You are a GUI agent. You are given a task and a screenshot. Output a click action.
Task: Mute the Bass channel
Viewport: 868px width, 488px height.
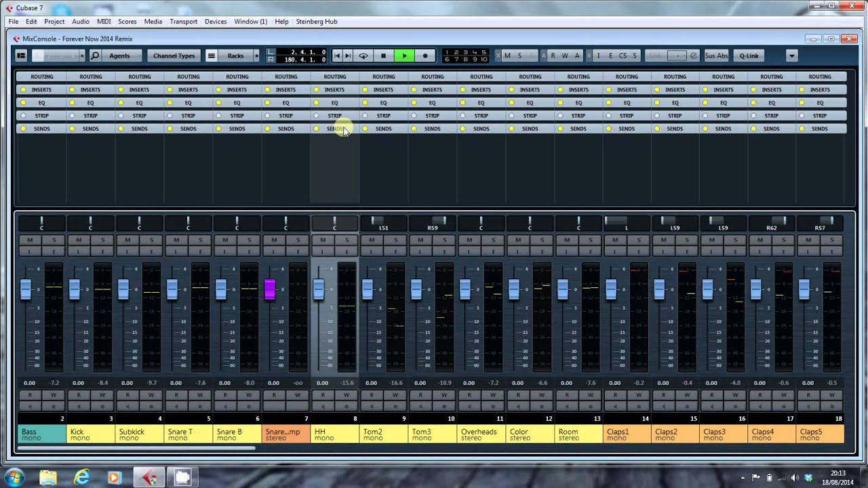coord(30,240)
